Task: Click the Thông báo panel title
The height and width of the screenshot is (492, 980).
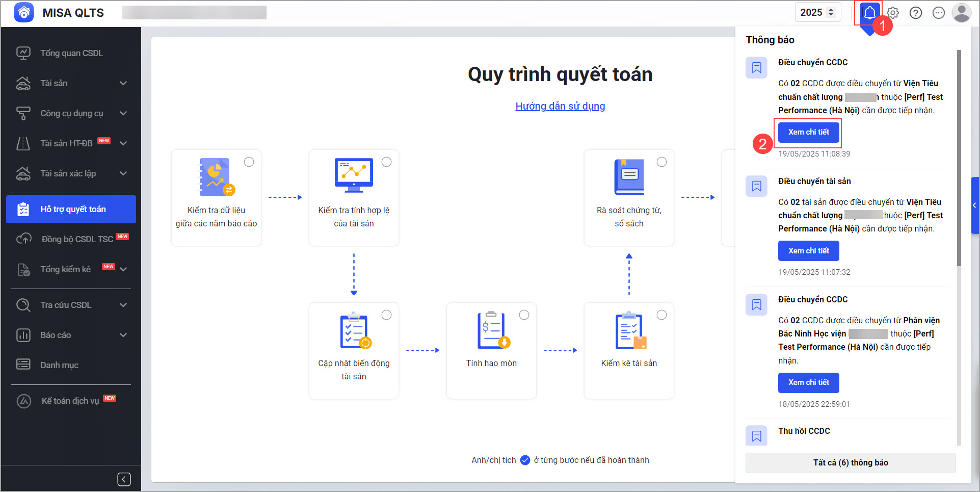Action: click(770, 40)
